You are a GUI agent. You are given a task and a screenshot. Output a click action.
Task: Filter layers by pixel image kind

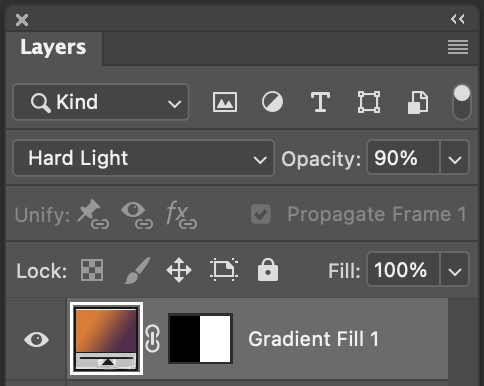click(225, 102)
